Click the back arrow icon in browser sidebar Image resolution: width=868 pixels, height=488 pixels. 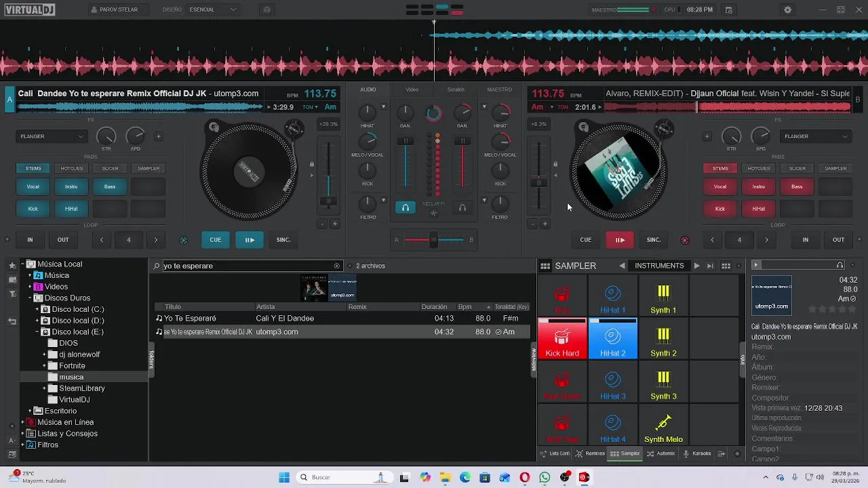[x=12, y=321]
